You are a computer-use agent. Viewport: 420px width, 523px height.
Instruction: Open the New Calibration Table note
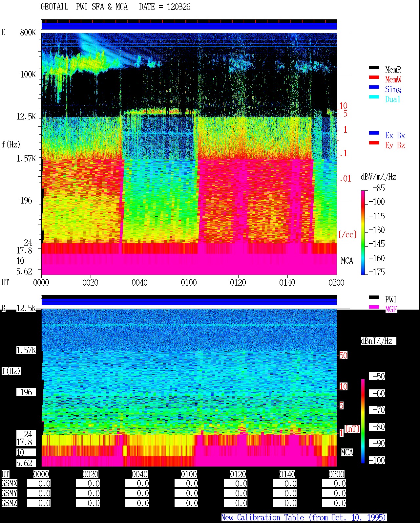(x=304, y=518)
